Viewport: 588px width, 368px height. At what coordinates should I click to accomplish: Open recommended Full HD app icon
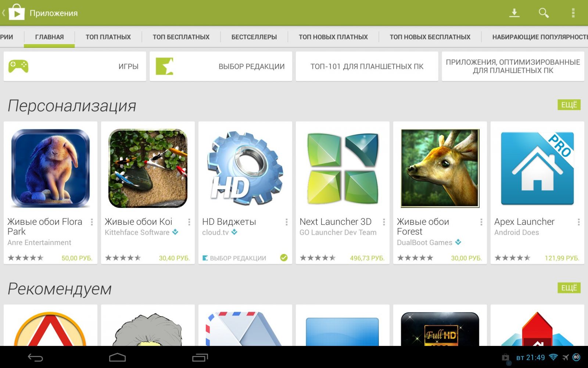[440, 329]
